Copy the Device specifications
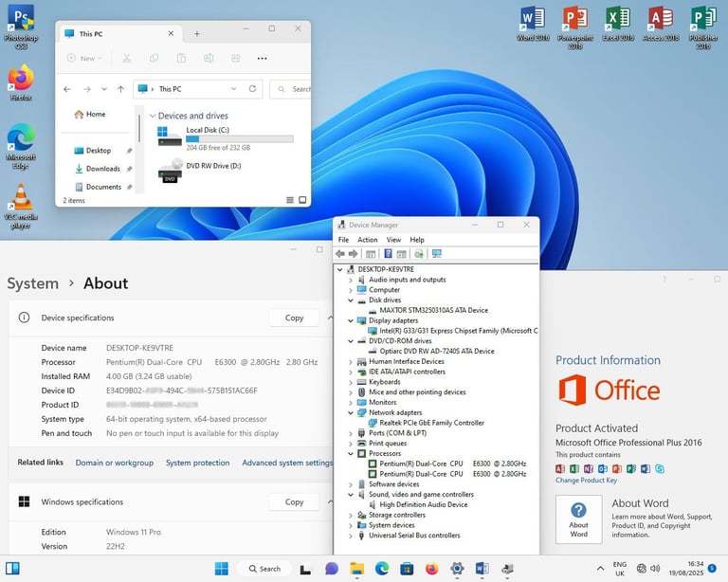The width and height of the screenshot is (728, 582). (x=294, y=318)
